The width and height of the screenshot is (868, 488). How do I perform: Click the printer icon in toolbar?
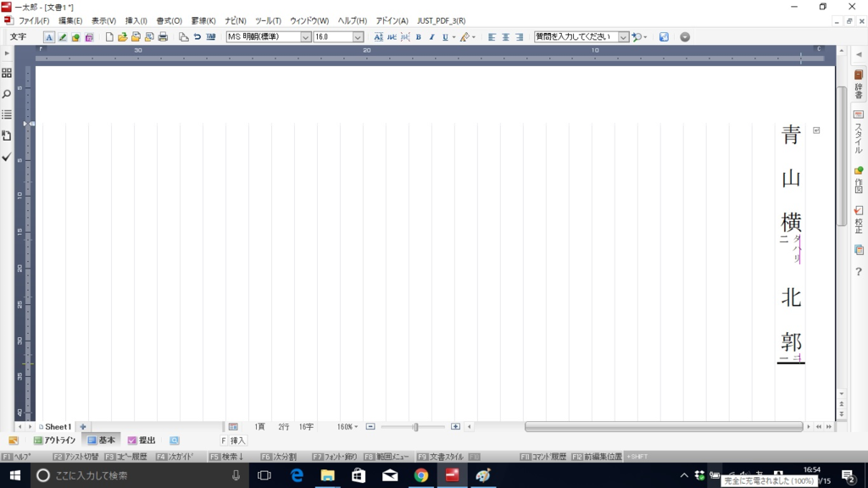163,37
